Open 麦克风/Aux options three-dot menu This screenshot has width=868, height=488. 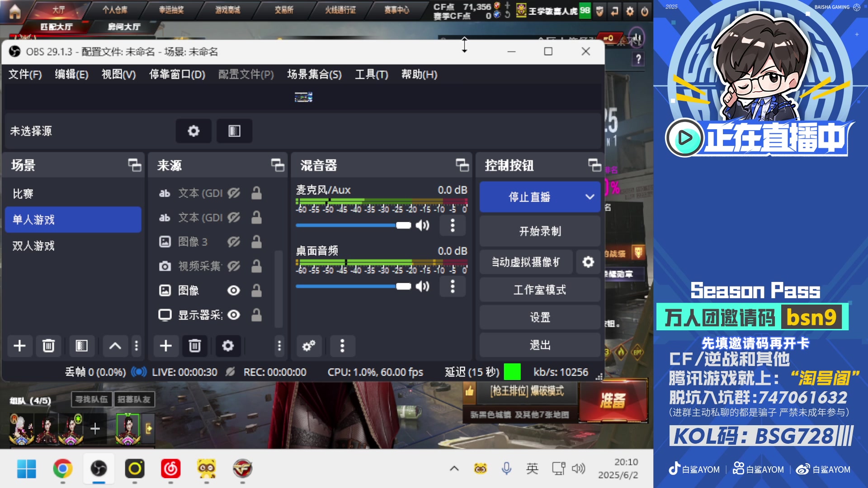coord(453,225)
